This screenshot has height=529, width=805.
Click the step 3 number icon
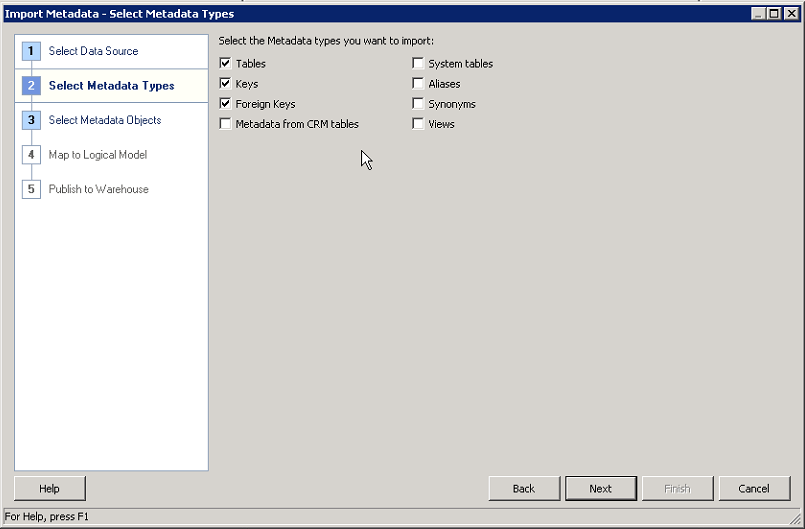pos(31,121)
